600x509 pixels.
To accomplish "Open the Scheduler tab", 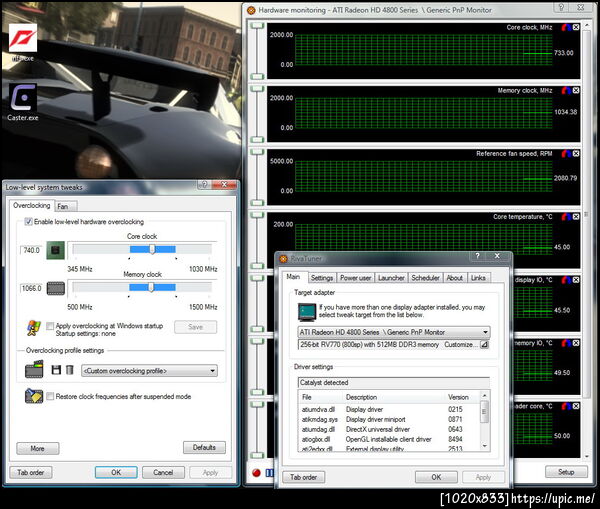I will [x=425, y=278].
